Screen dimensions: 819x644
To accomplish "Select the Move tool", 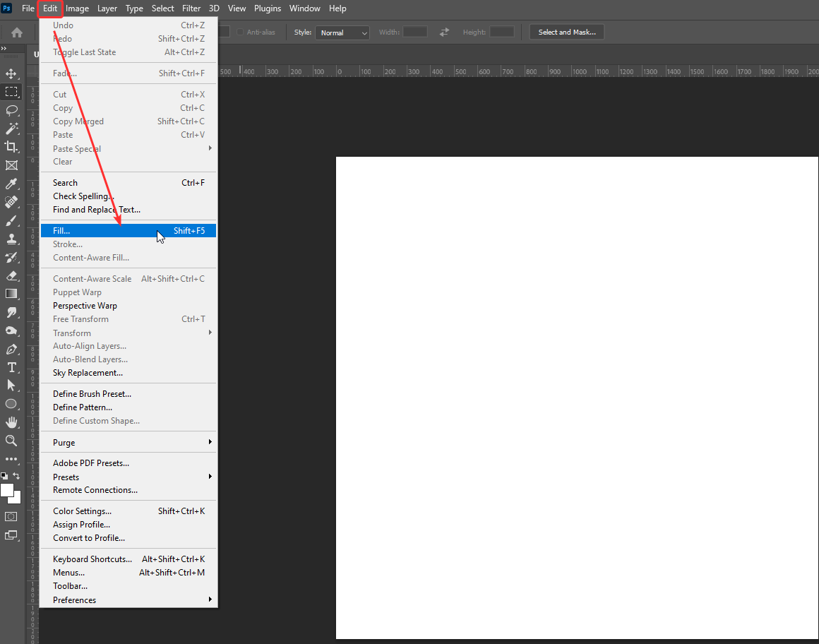I will (11, 73).
